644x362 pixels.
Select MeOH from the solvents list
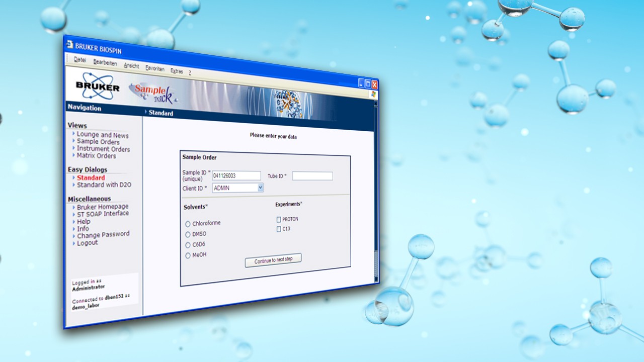coord(188,255)
